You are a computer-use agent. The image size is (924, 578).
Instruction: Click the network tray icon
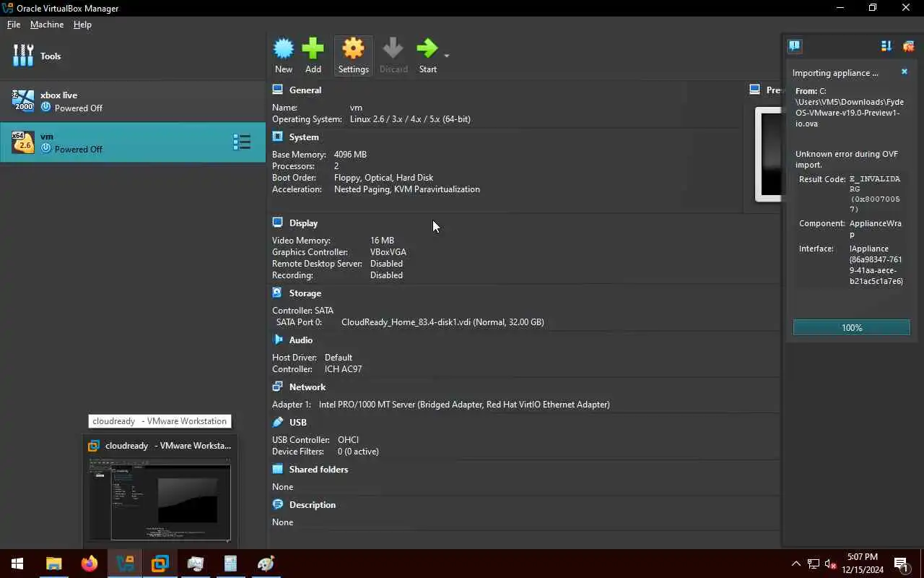[x=814, y=564]
